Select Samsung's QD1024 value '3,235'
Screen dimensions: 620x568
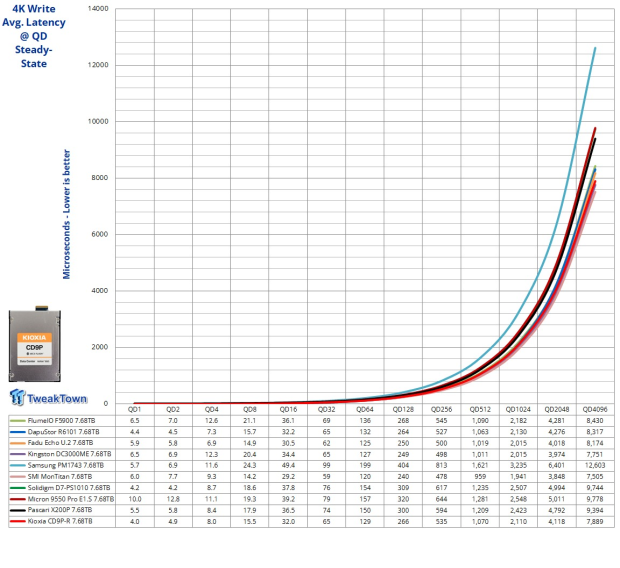[x=518, y=466]
